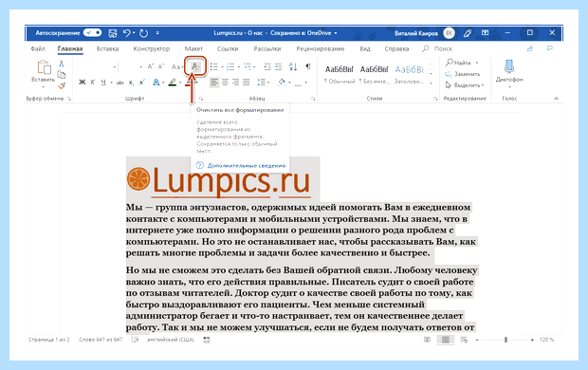Click the text highlight color pen

click(x=172, y=83)
